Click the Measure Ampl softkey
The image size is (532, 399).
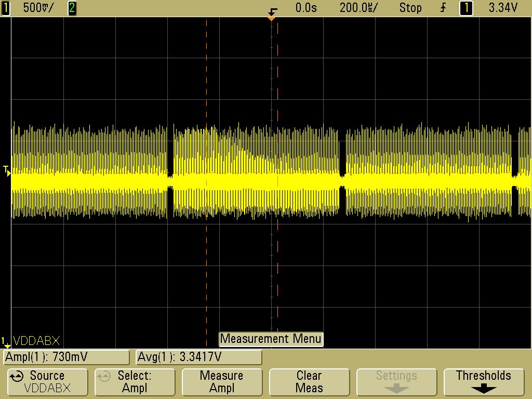(x=222, y=382)
